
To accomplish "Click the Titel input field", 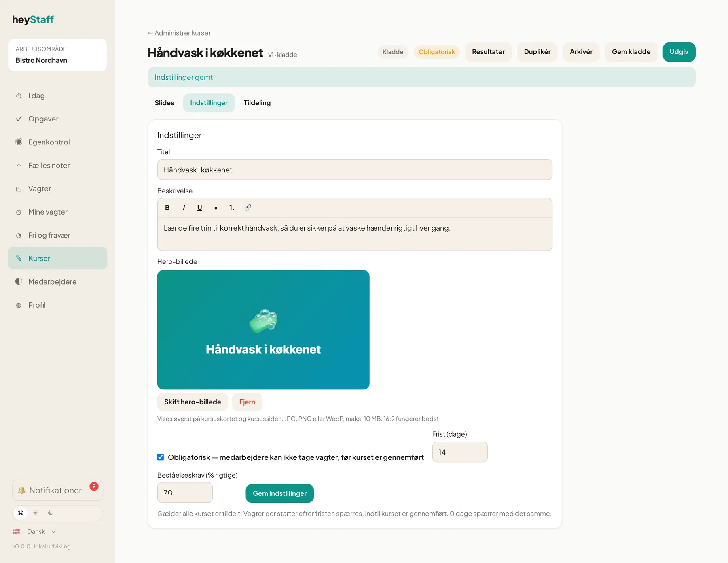I will pos(355,170).
